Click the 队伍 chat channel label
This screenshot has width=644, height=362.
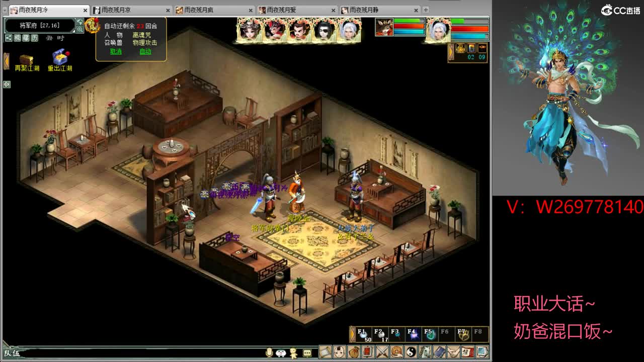pos(11,353)
